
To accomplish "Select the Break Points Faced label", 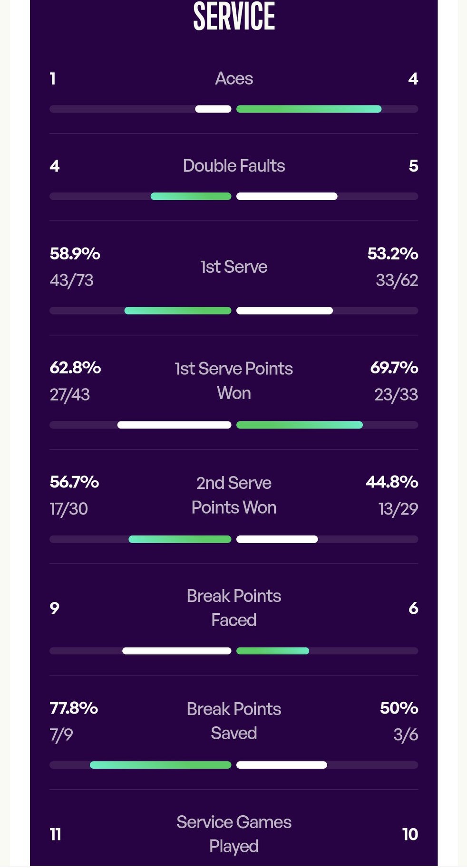I will 233,608.
